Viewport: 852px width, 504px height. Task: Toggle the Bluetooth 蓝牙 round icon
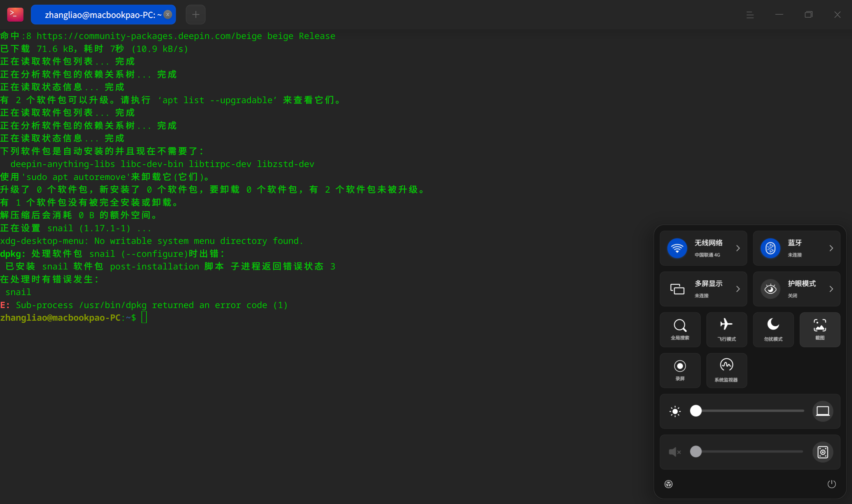770,248
